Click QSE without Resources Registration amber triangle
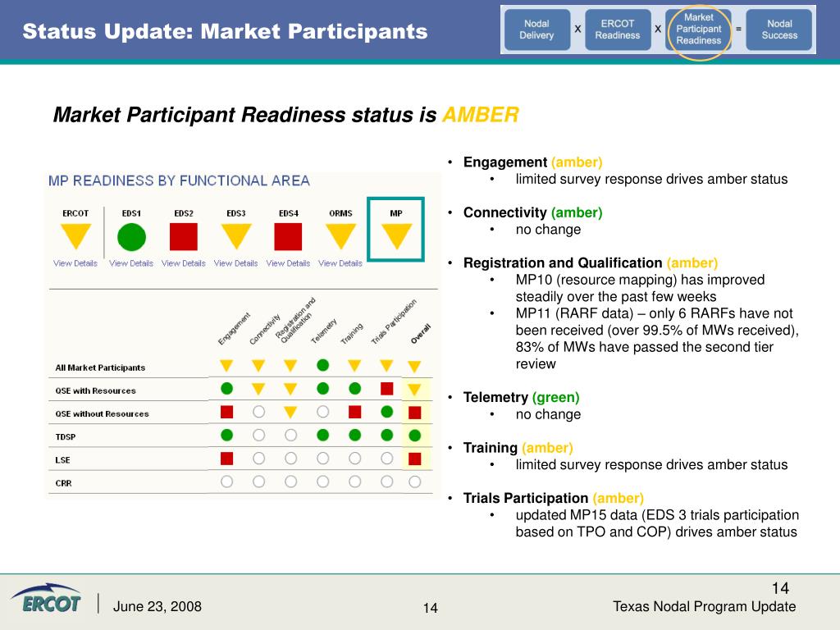Viewport: 840px width, 630px height. [x=290, y=412]
